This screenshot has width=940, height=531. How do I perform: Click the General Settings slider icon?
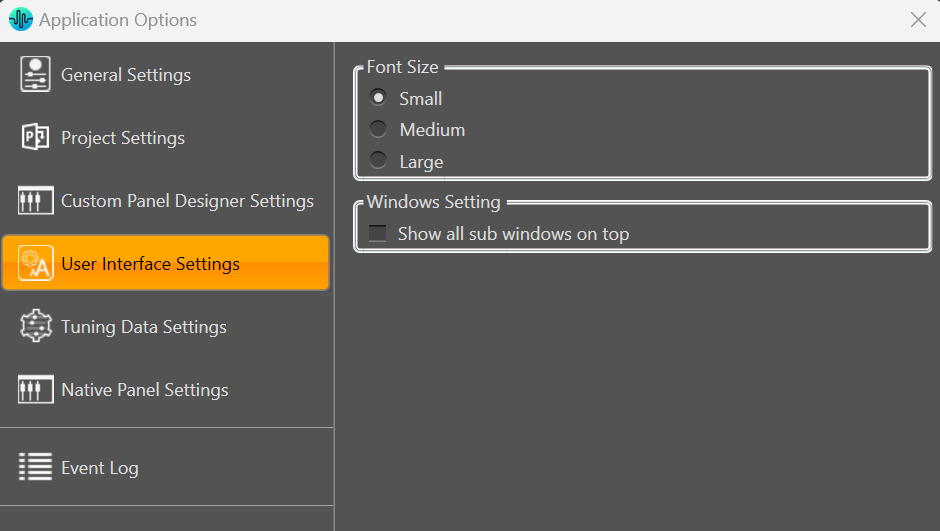pyautogui.click(x=35, y=74)
